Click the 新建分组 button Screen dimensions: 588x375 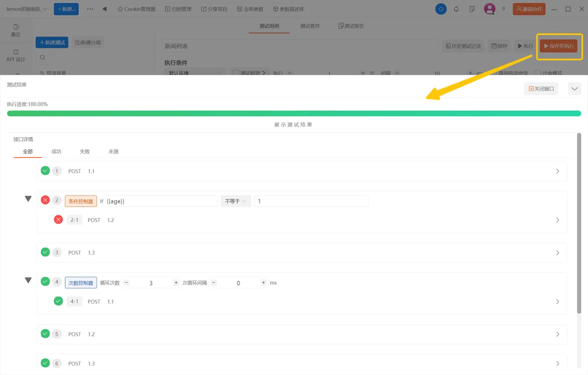click(x=88, y=42)
